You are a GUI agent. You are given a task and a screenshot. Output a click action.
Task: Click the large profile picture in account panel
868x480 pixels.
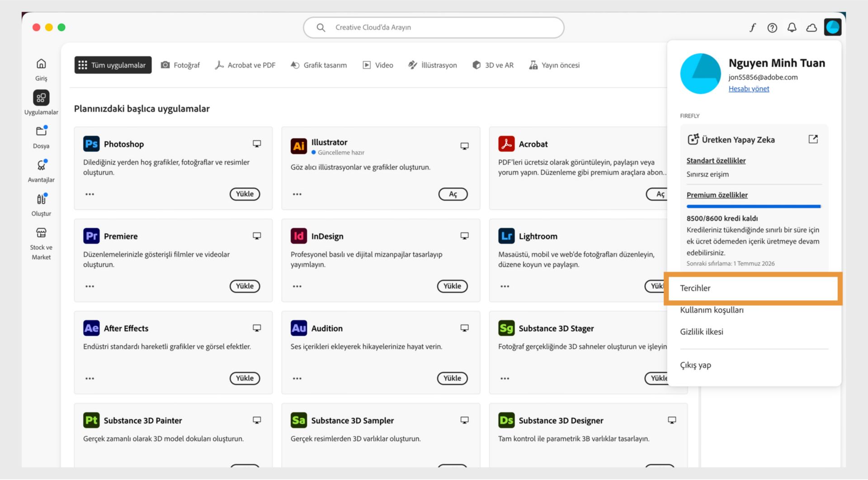(700, 74)
